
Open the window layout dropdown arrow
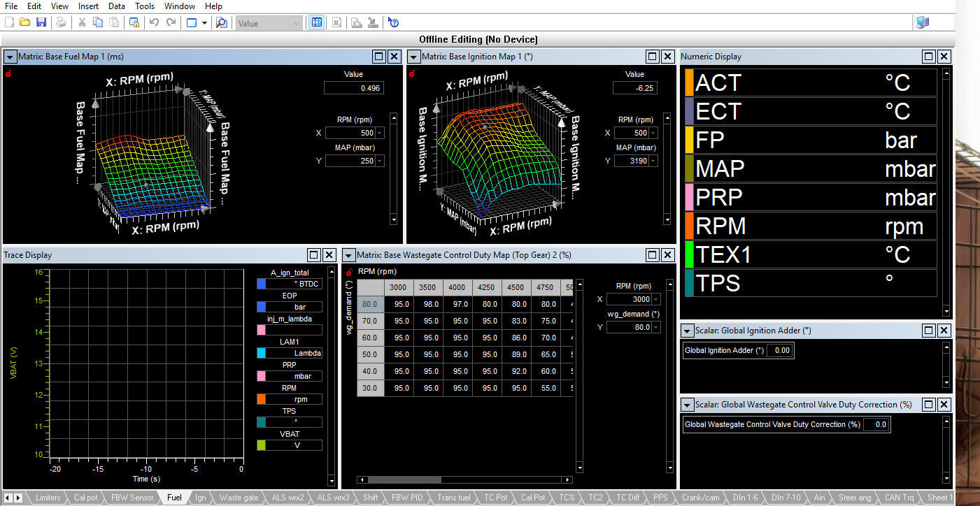(205, 22)
